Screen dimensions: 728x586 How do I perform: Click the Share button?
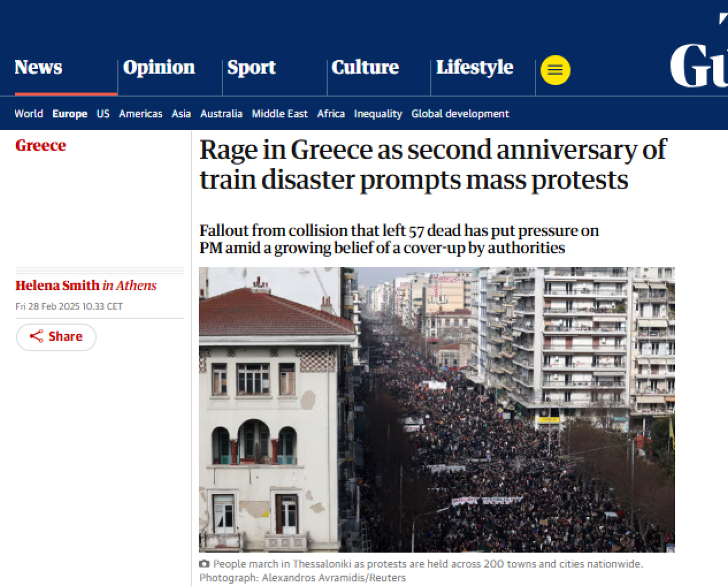click(x=56, y=337)
